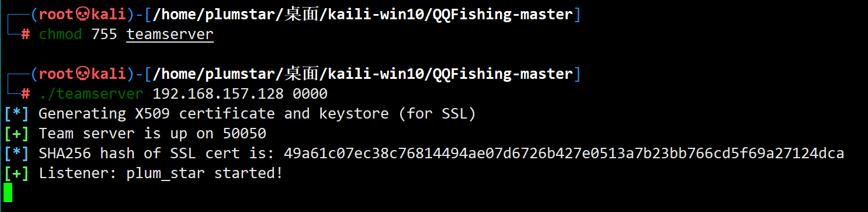
Task: Click the password argument 0000
Action: pos(310,94)
